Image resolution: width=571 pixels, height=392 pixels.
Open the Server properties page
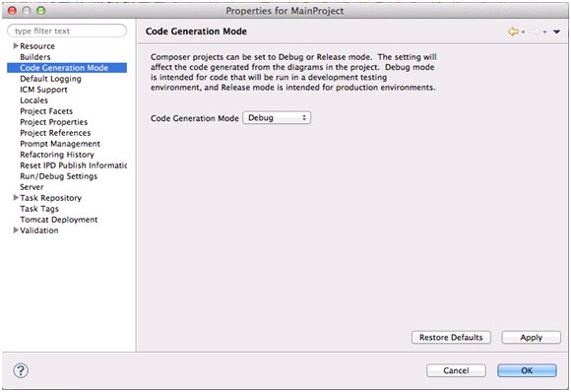(x=32, y=187)
